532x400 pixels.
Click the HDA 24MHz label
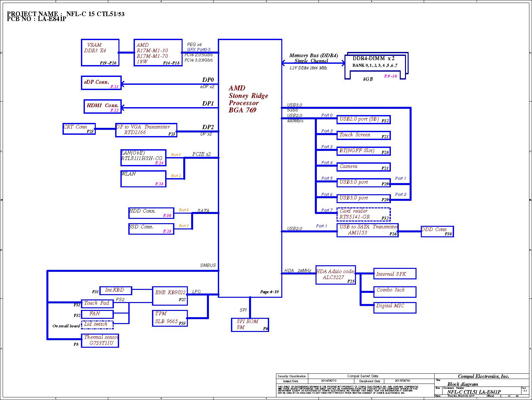pyautogui.click(x=298, y=271)
